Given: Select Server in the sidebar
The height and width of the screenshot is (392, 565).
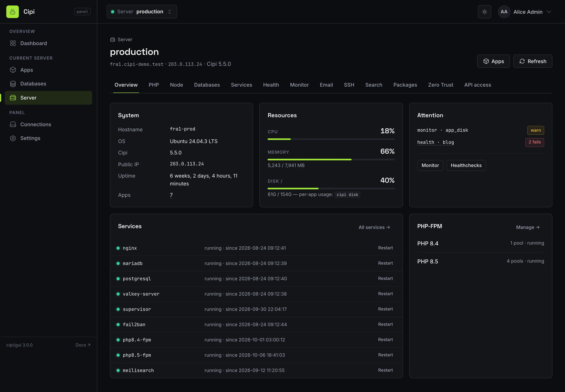Looking at the screenshot, I should point(48,98).
